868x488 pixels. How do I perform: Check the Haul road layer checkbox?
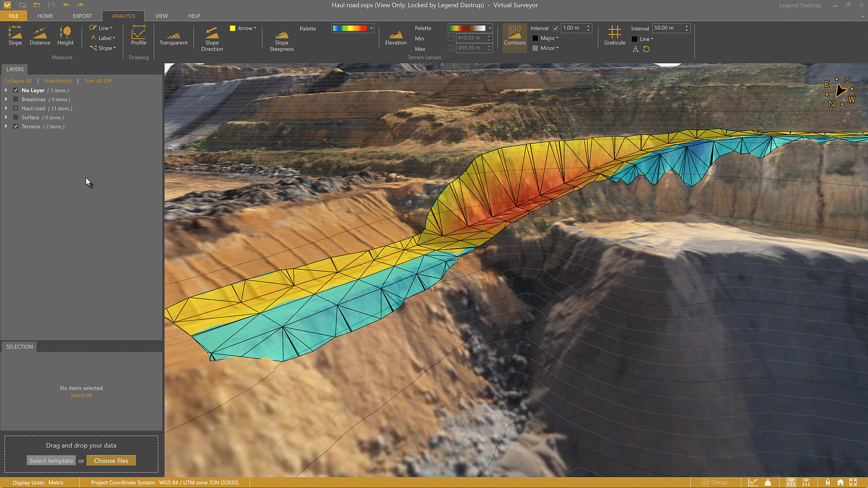16,108
